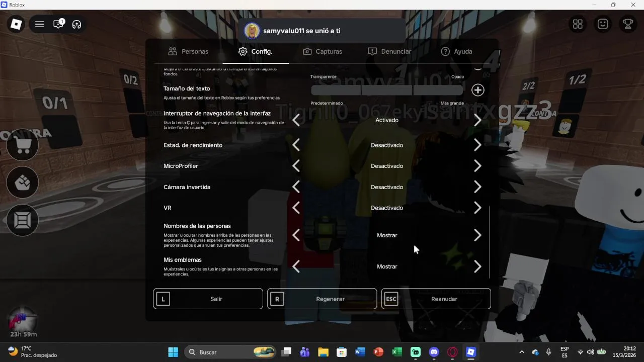
Task: Click the settings panel scrollbar
Action: 489,241
